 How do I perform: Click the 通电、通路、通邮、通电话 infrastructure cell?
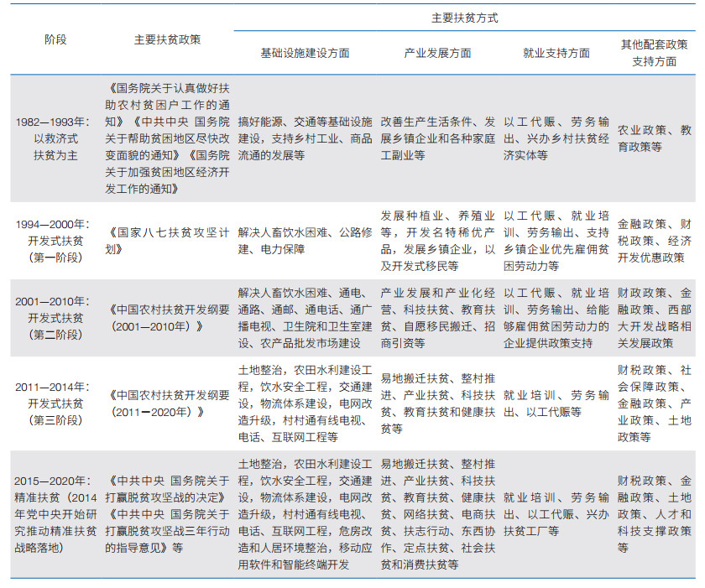[x=305, y=318]
